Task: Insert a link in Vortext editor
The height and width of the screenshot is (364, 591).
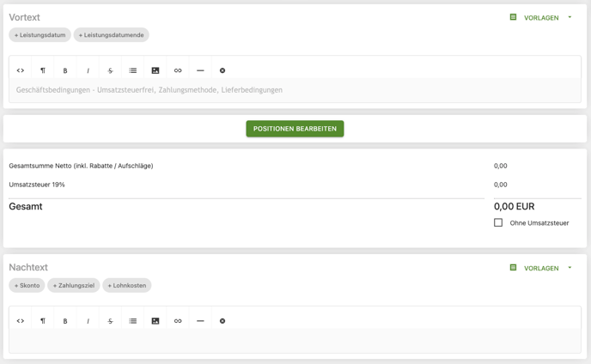Action: [x=178, y=70]
